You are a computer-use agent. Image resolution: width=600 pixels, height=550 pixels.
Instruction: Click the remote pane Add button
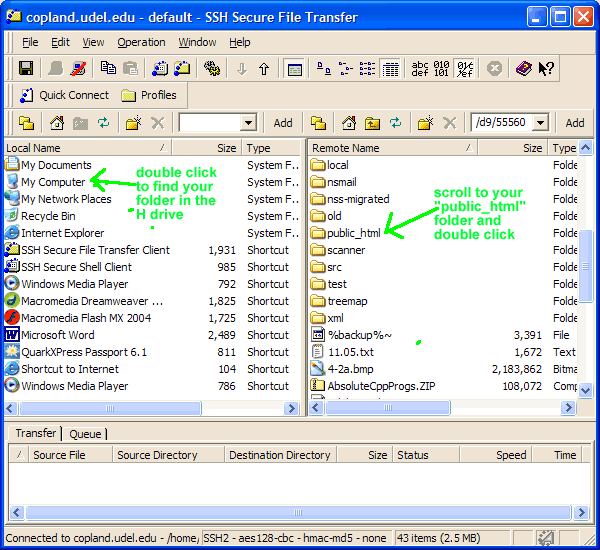pos(575,123)
